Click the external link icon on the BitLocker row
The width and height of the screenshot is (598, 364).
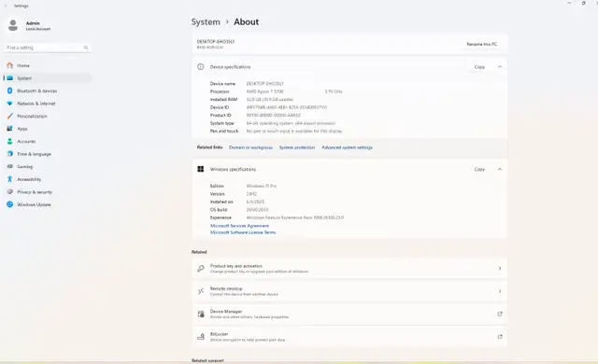[x=500, y=337]
